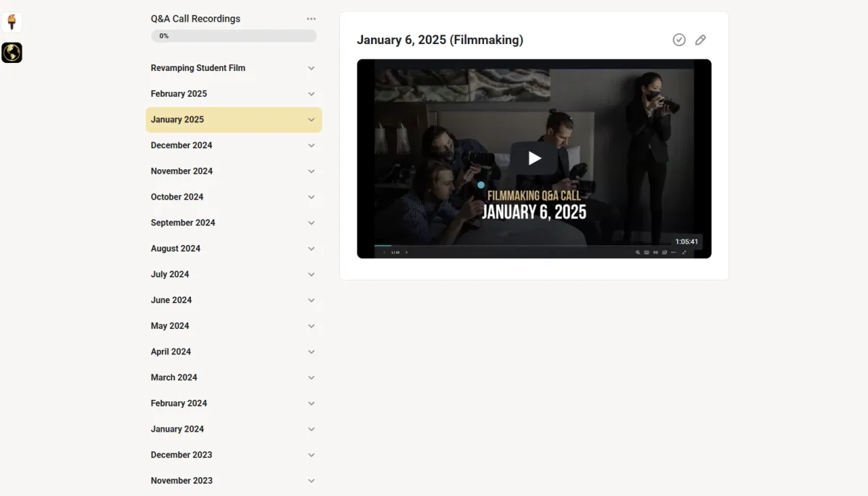This screenshot has width=868, height=496.
Task: Mark January 6, 2025 lesson as complete
Action: [x=678, y=40]
